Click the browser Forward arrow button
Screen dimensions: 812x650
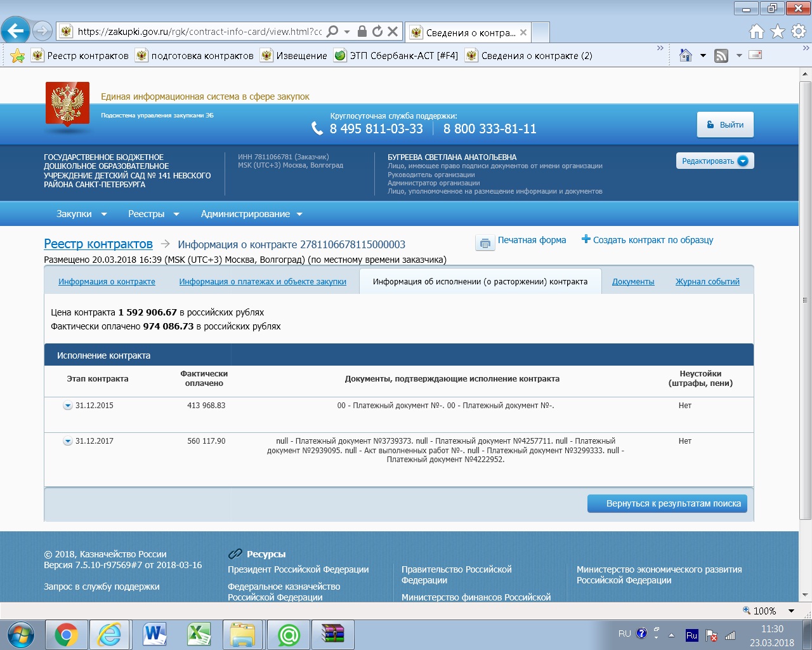[42, 30]
